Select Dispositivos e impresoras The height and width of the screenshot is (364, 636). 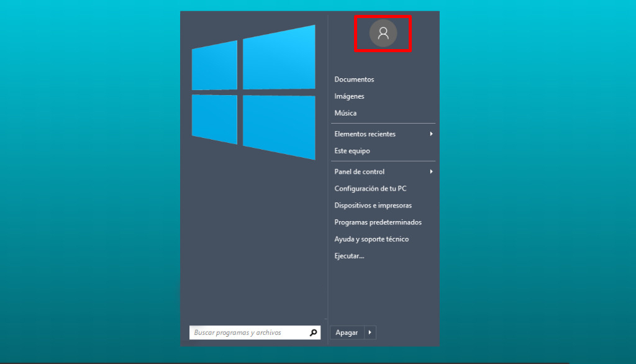click(373, 206)
